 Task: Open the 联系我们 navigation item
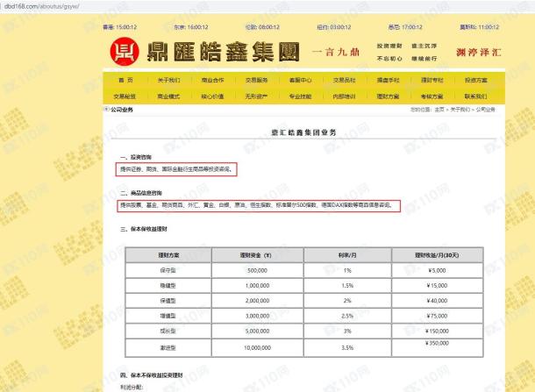tap(475, 96)
